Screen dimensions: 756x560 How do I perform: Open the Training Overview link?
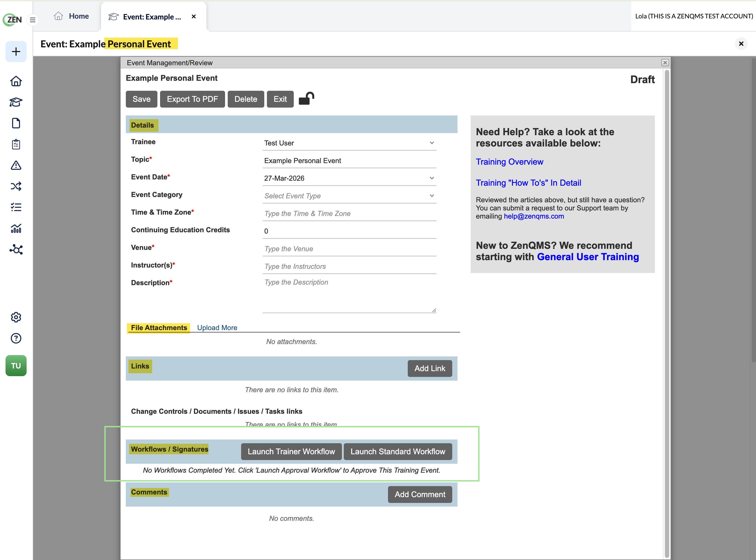pyautogui.click(x=509, y=162)
